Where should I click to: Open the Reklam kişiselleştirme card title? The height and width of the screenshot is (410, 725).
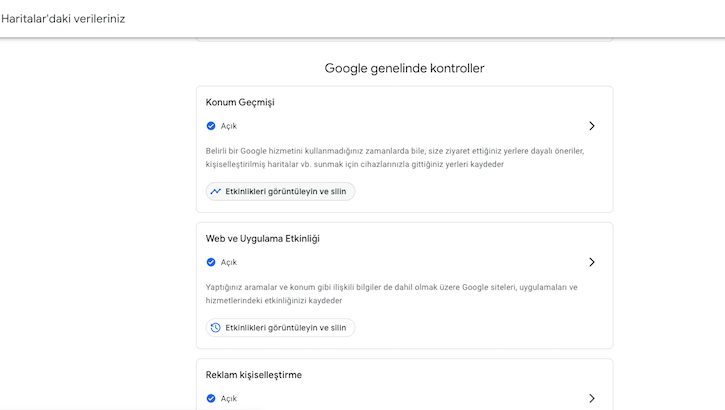coord(254,375)
